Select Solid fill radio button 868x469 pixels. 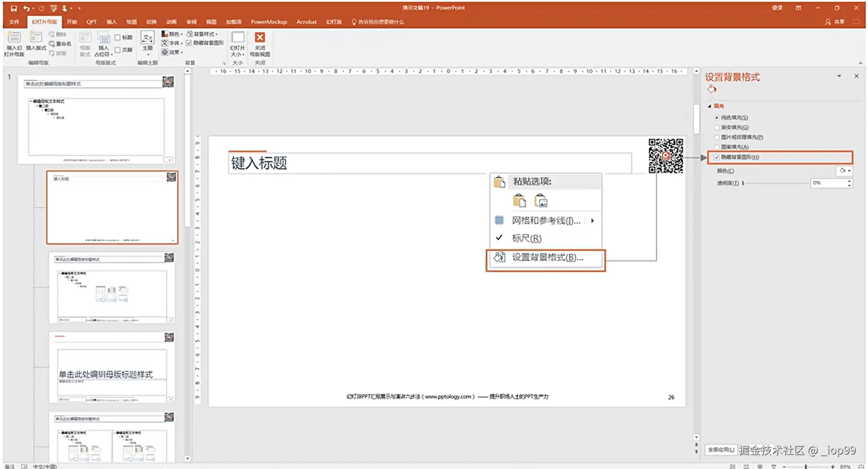pyautogui.click(x=717, y=118)
